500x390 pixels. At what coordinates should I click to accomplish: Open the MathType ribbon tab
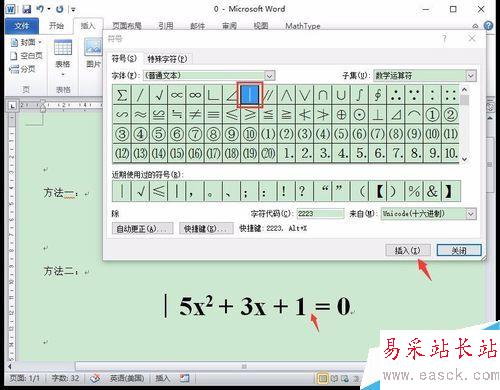303,26
